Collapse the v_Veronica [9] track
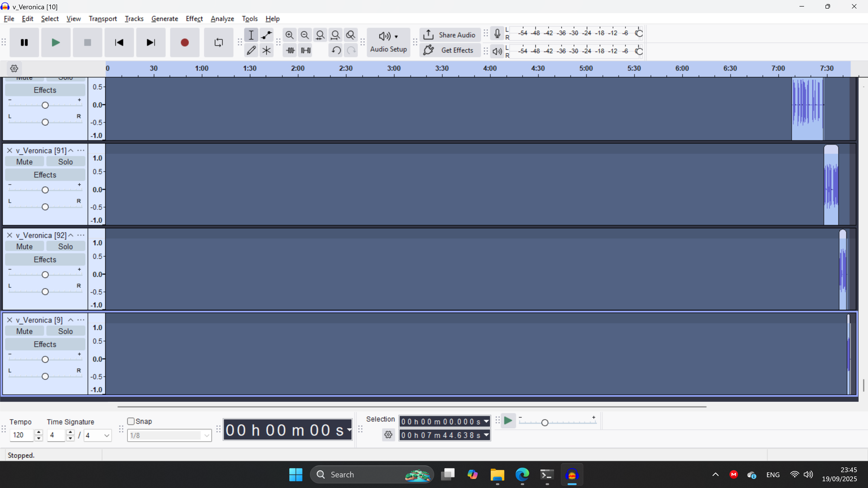The height and width of the screenshot is (488, 868). pos(71,320)
